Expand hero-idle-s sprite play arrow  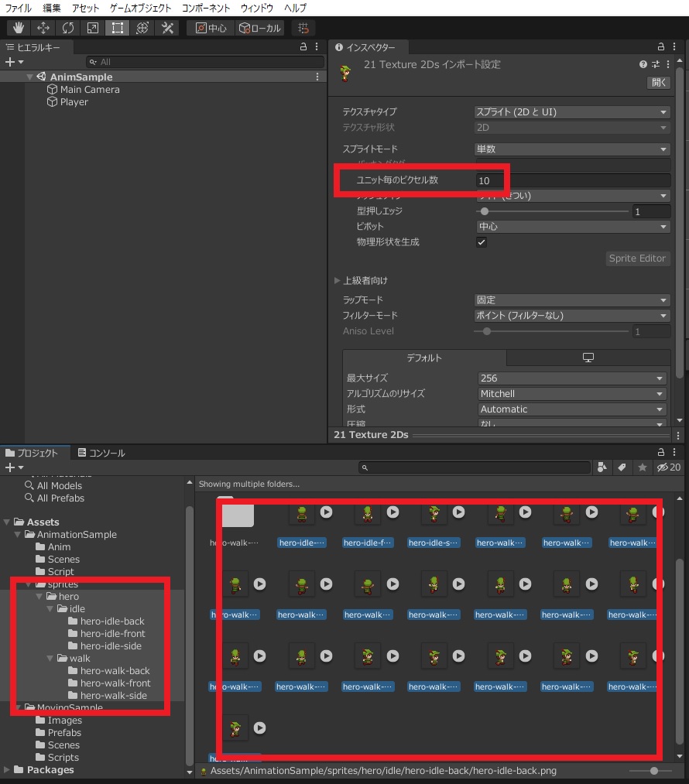point(458,512)
